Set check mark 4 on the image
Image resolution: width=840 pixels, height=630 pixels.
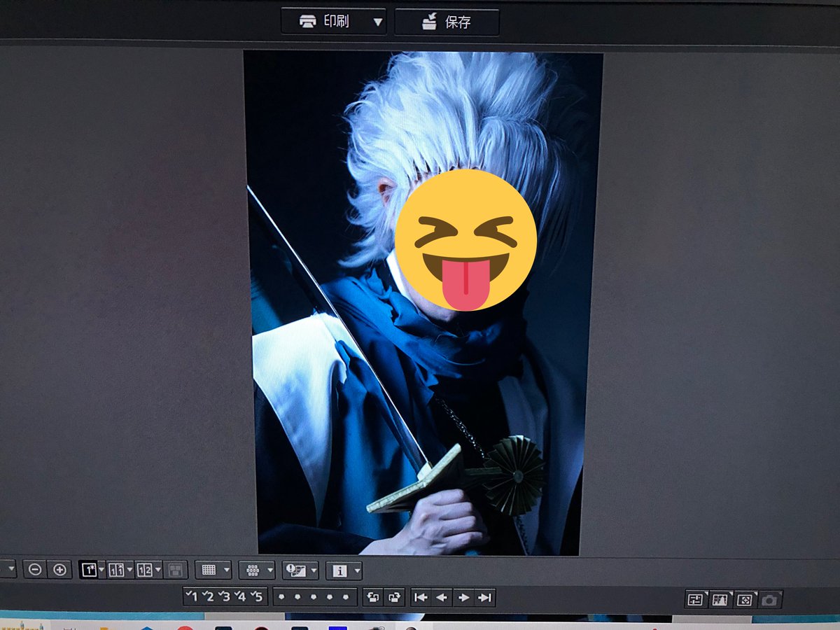coord(240,596)
